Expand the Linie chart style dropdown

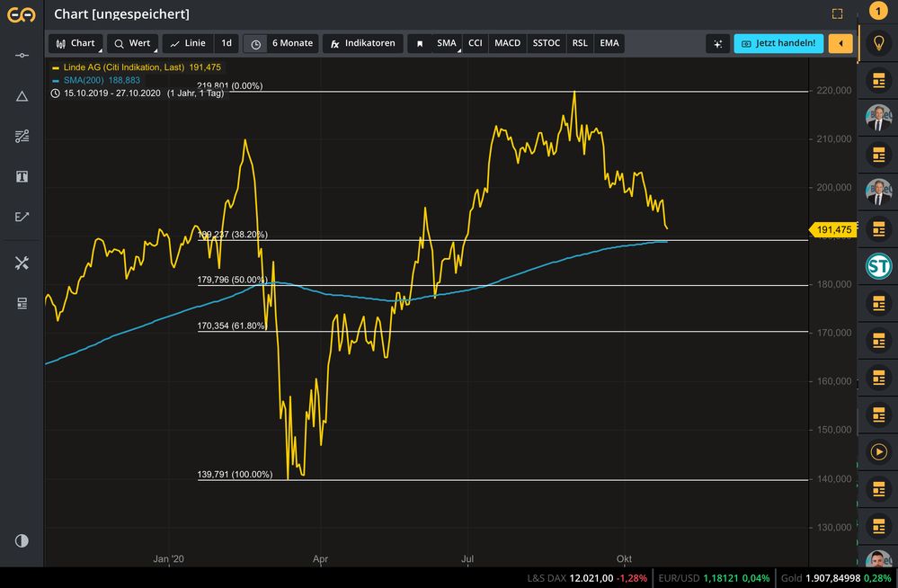coord(188,43)
